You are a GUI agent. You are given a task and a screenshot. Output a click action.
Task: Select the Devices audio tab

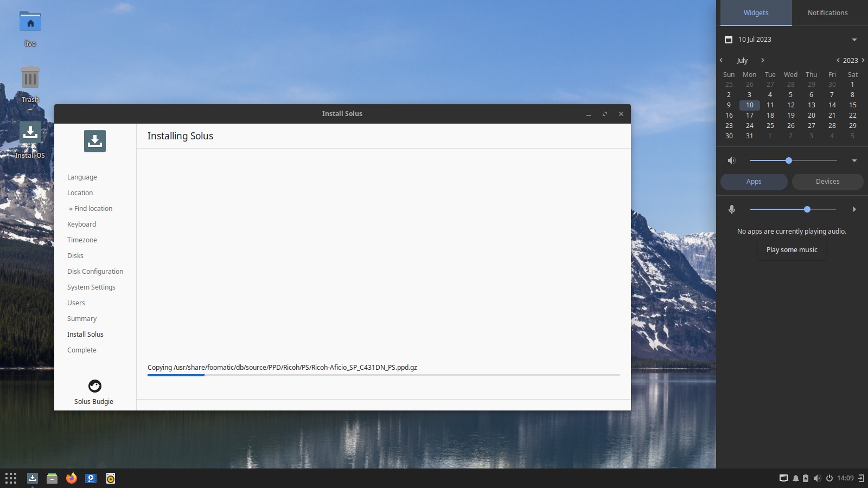pos(828,182)
